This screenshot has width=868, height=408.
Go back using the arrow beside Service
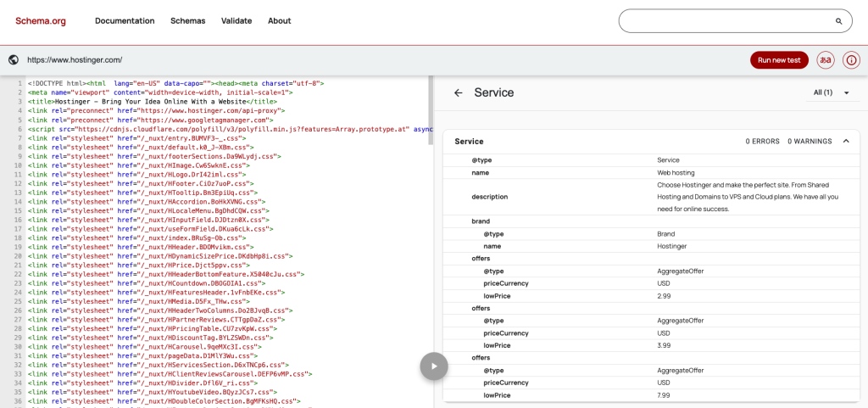[x=459, y=92]
